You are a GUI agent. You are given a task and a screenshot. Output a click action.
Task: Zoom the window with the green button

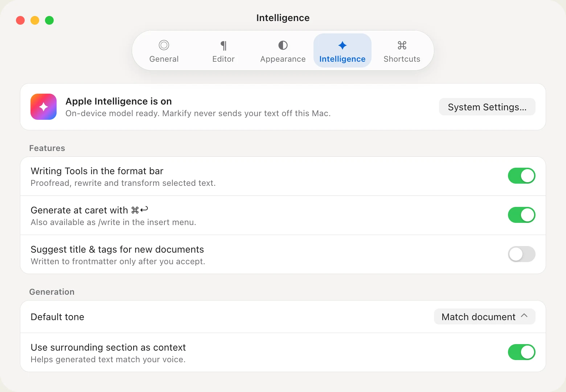point(49,20)
